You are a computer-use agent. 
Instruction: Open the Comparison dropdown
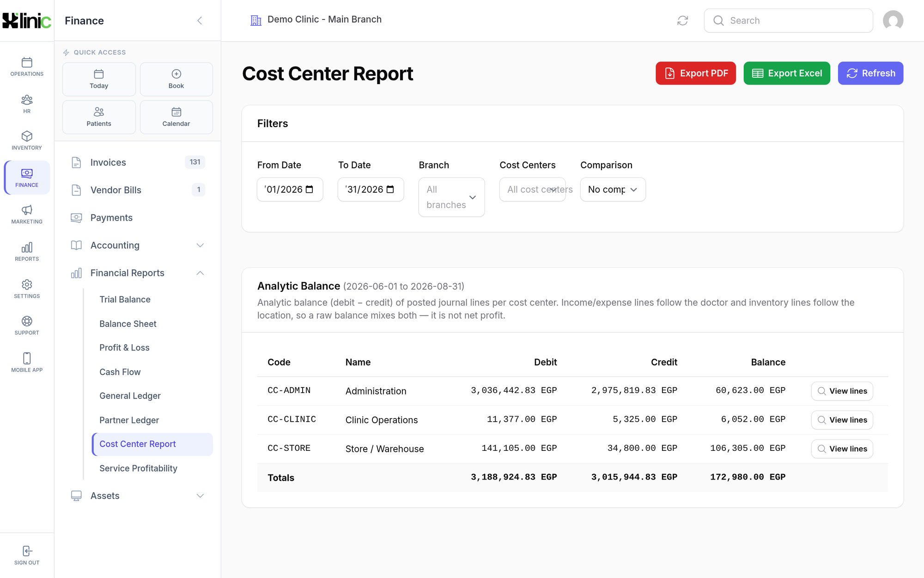point(613,190)
